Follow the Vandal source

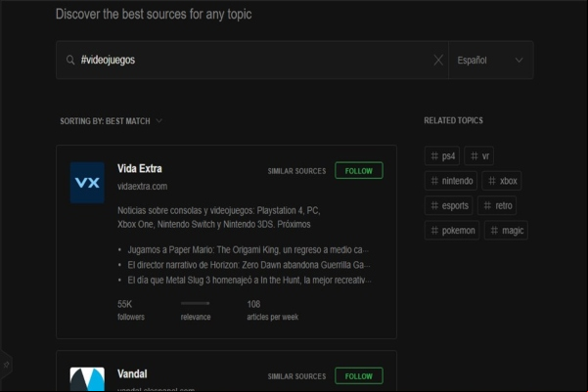359,376
